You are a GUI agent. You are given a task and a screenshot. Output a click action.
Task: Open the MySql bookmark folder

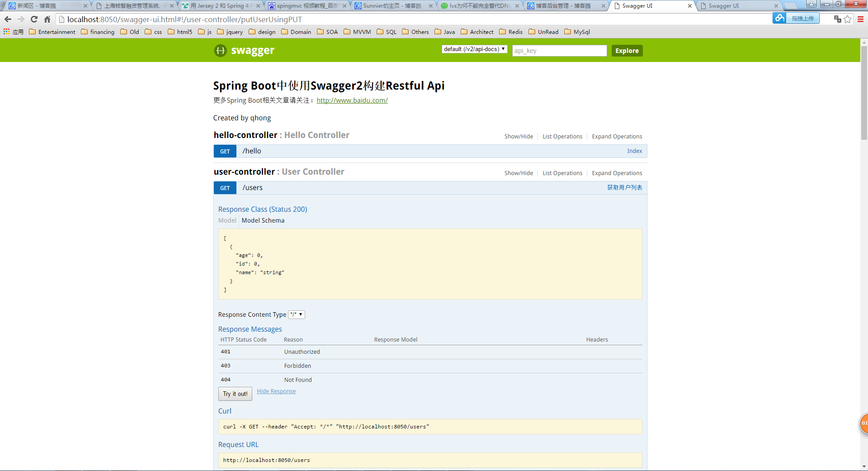(577, 32)
